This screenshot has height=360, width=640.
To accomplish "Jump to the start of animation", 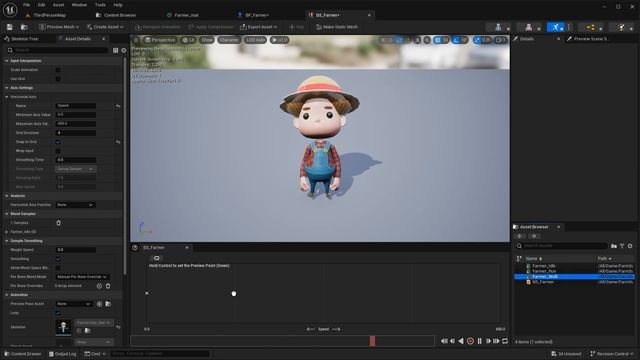I will [444, 341].
